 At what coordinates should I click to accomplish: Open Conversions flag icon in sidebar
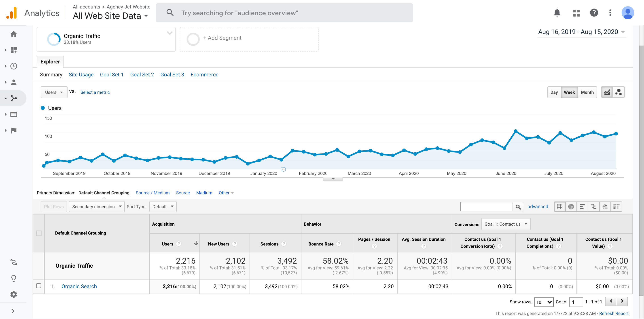point(13,130)
